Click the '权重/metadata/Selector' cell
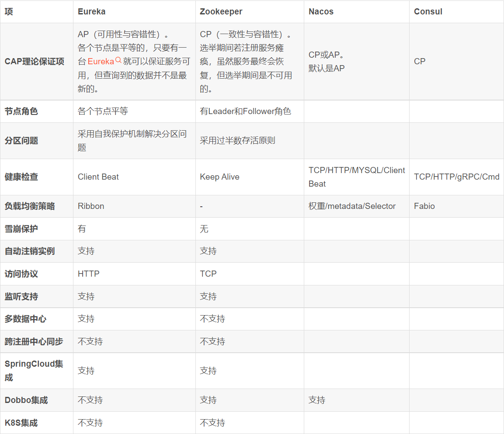The width and height of the screenshot is (504, 434). 357,206
